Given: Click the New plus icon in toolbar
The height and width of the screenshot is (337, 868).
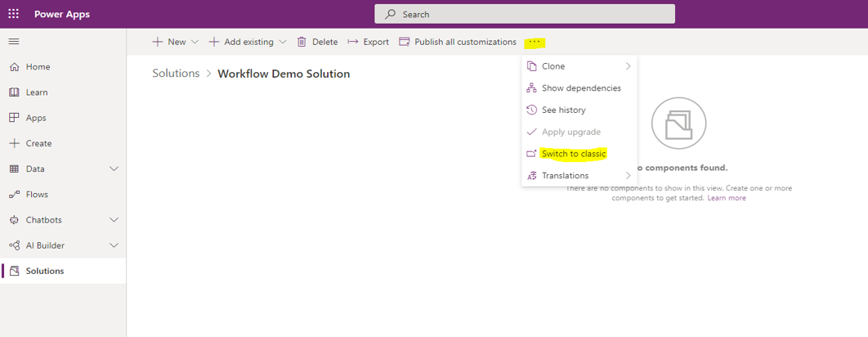Looking at the screenshot, I should pos(157,42).
